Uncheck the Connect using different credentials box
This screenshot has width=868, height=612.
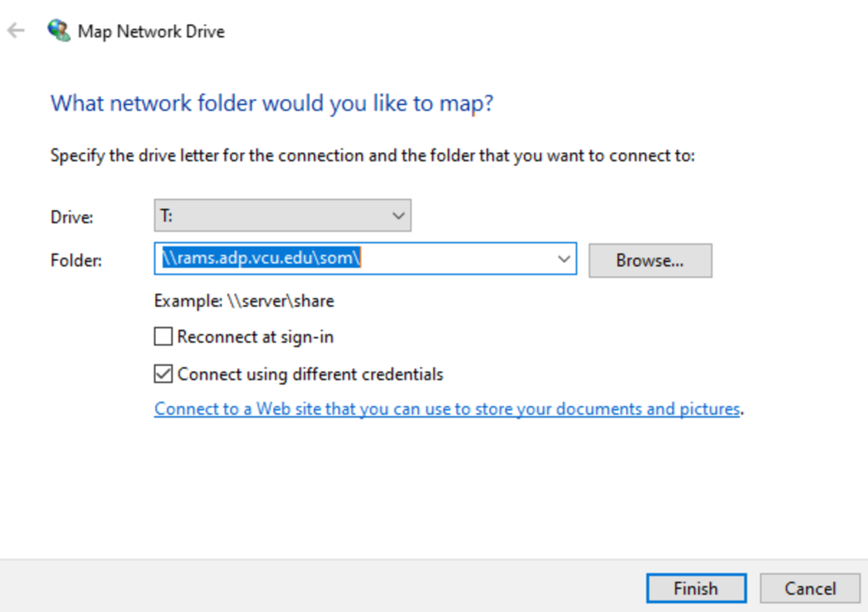pos(163,375)
